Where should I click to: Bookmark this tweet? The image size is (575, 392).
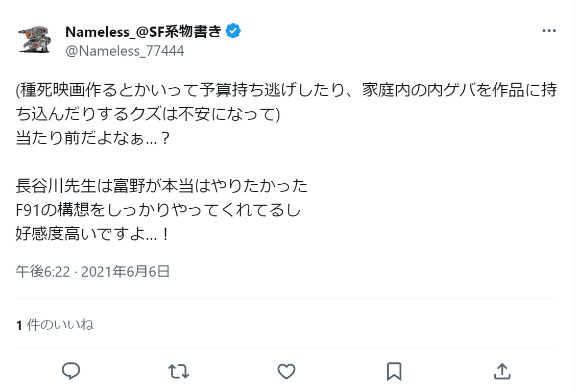point(394,371)
